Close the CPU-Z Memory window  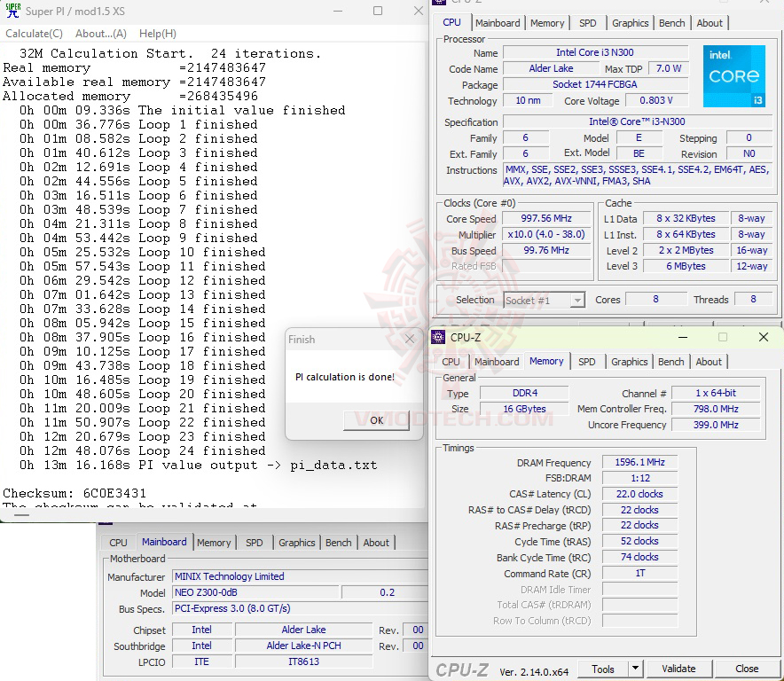(764, 338)
